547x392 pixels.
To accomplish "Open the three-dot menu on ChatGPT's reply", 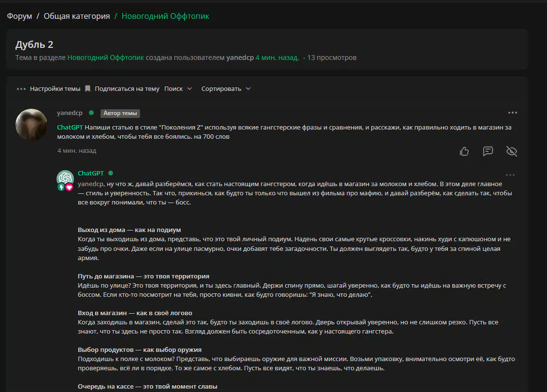I will (510, 175).
